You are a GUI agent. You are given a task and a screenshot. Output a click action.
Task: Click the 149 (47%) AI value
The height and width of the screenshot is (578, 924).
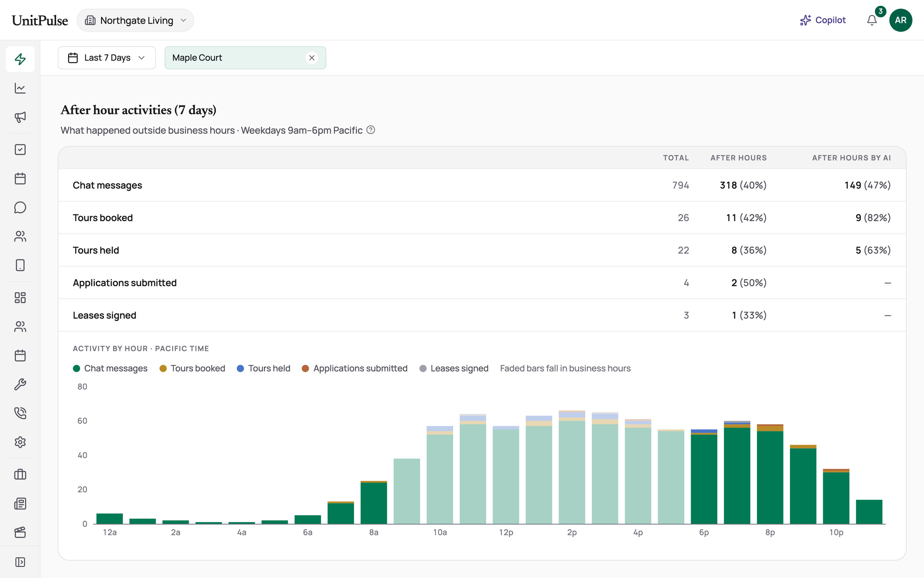pyautogui.click(x=867, y=185)
